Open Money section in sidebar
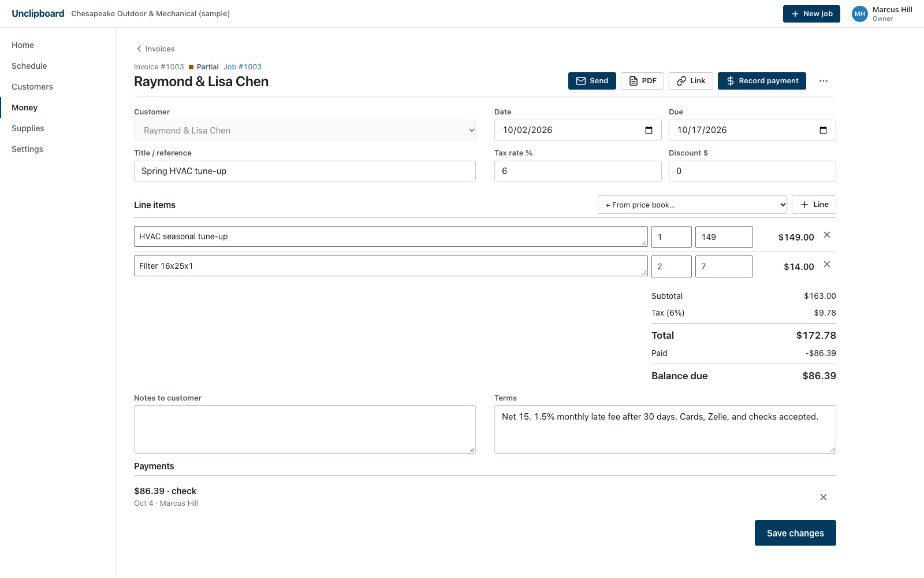924x578 pixels. (x=24, y=108)
